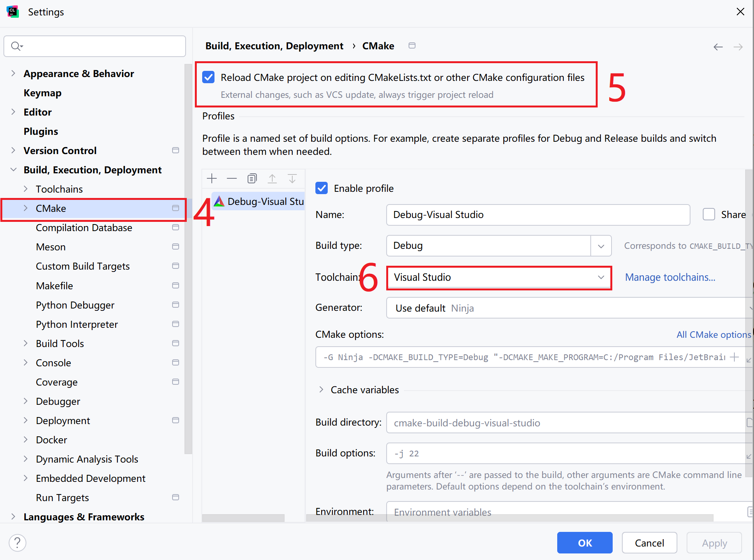Click the add profile plus icon
Screen dimensions: 754x560
(212, 178)
